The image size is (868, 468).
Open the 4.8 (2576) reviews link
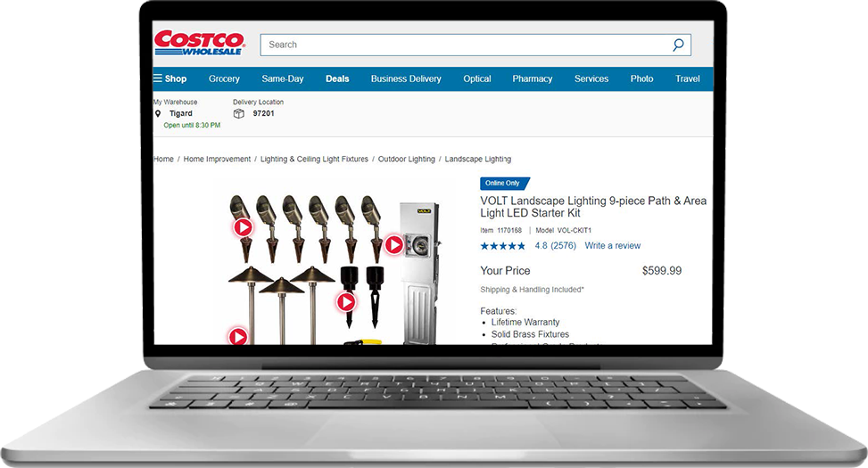pos(555,246)
